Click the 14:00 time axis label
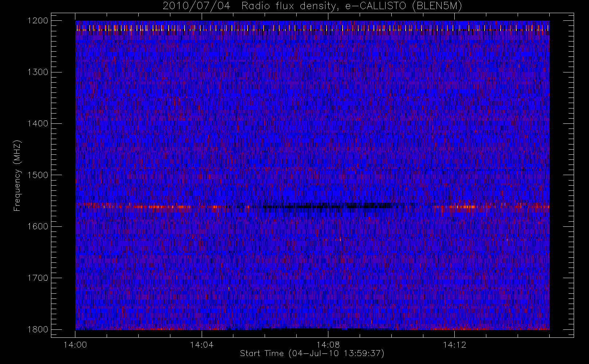Viewport: 589px width, 364px height. 75,345
